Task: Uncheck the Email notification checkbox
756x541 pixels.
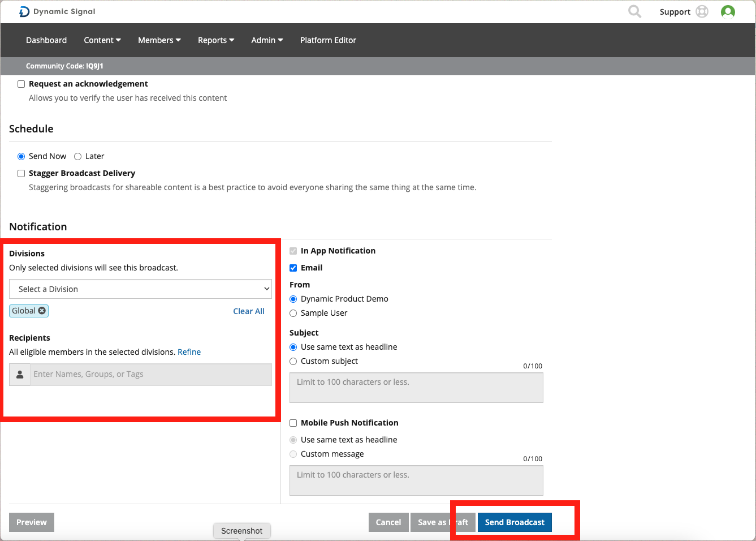Action: [293, 268]
